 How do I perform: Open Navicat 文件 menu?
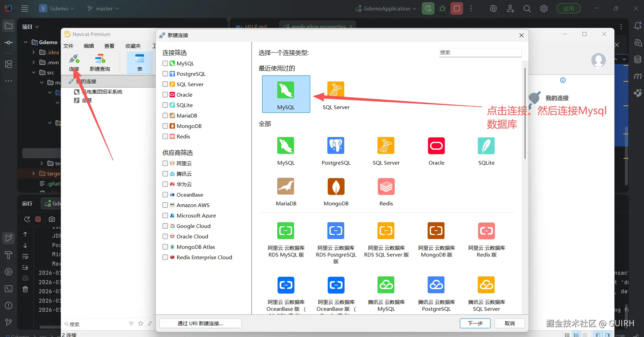(x=68, y=46)
